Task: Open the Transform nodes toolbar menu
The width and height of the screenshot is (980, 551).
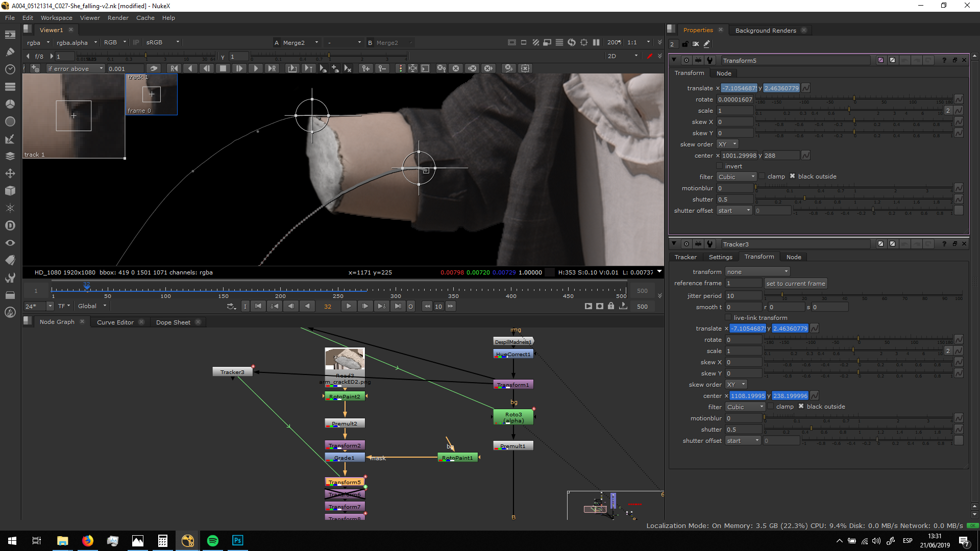Action: tap(10, 173)
